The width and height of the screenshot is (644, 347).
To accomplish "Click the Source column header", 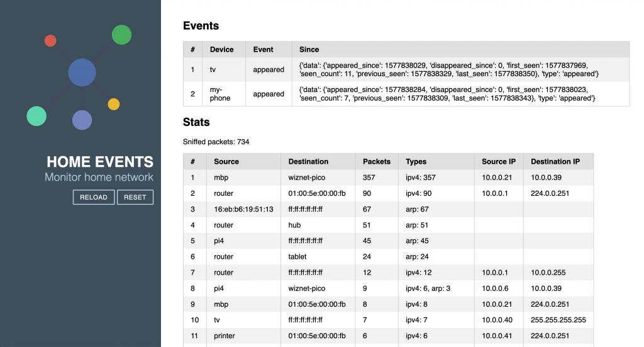I will pyautogui.click(x=226, y=162).
